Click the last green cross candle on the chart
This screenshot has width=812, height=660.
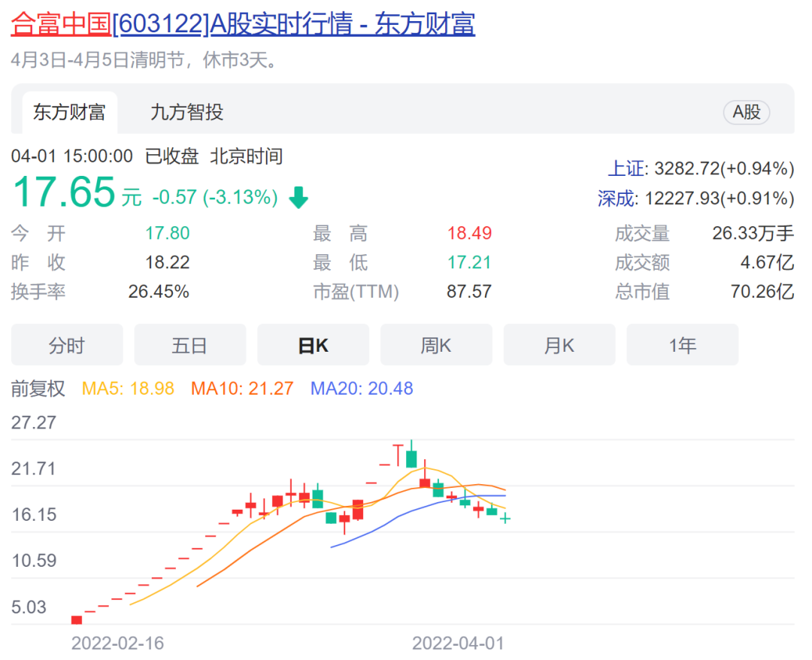coord(505,518)
